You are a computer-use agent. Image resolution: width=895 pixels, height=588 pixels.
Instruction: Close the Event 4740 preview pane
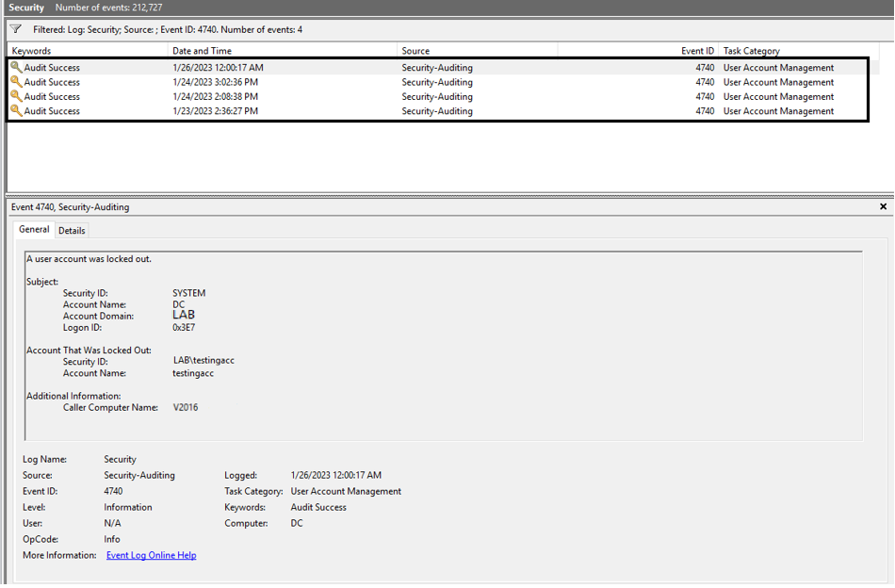click(x=883, y=206)
